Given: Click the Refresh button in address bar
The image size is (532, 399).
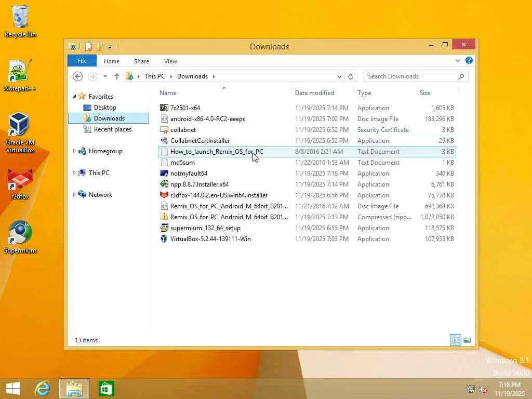Looking at the screenshot, I should 351,77.
